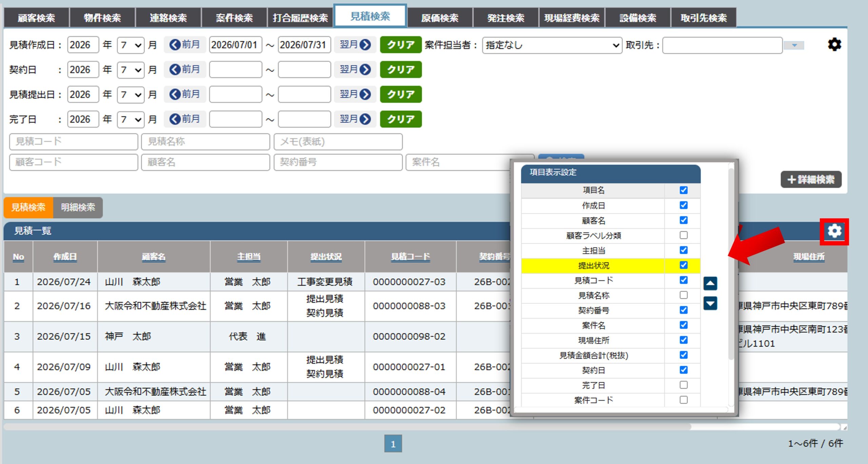Sort table by 顧客名 column

154,257
